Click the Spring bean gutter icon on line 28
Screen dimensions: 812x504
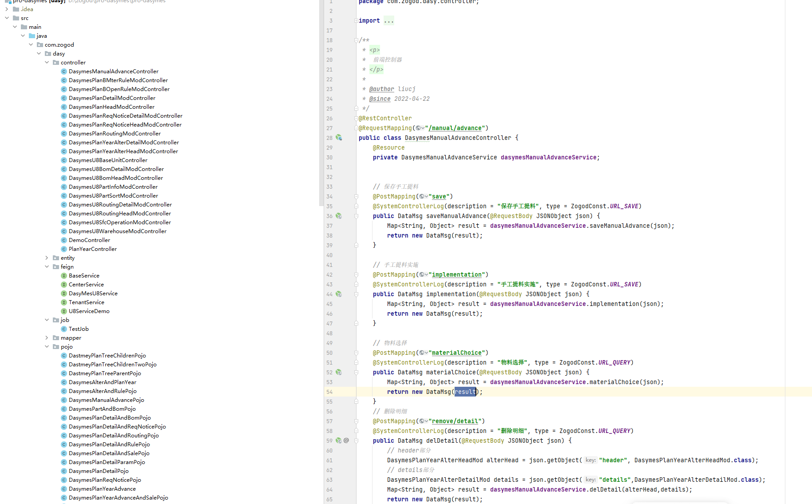339,138
